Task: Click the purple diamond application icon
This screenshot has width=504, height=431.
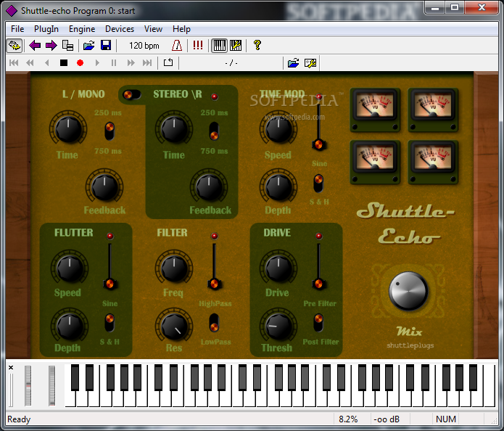Action: click(12, 11)
